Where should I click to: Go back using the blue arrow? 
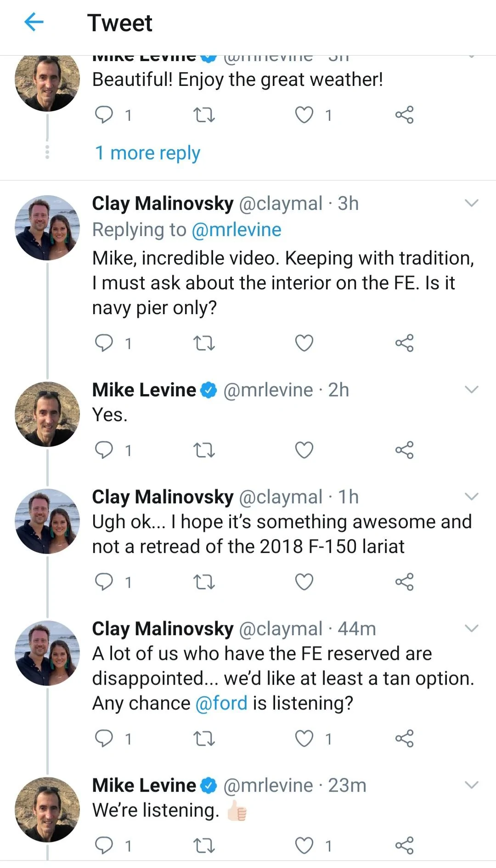pos(34,22)
